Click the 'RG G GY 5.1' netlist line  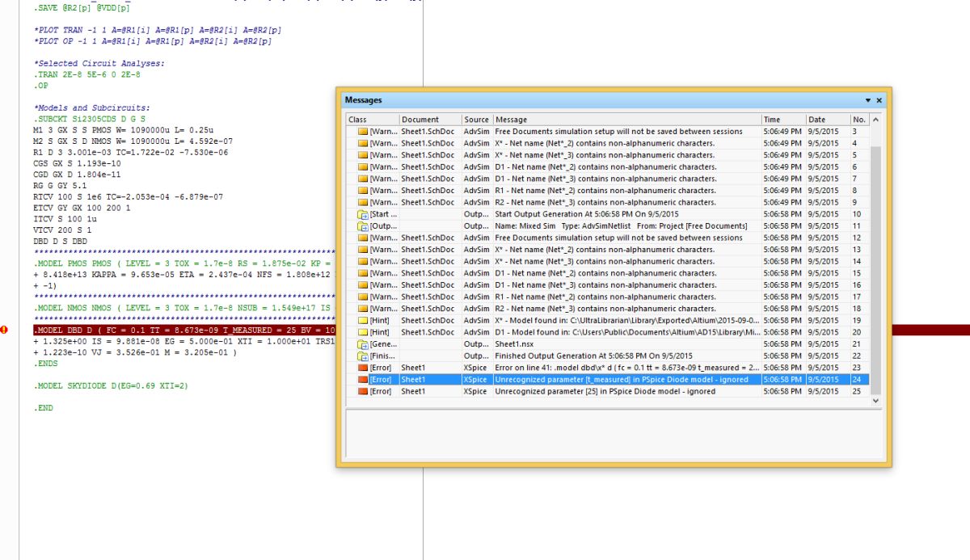click(59, 185)
